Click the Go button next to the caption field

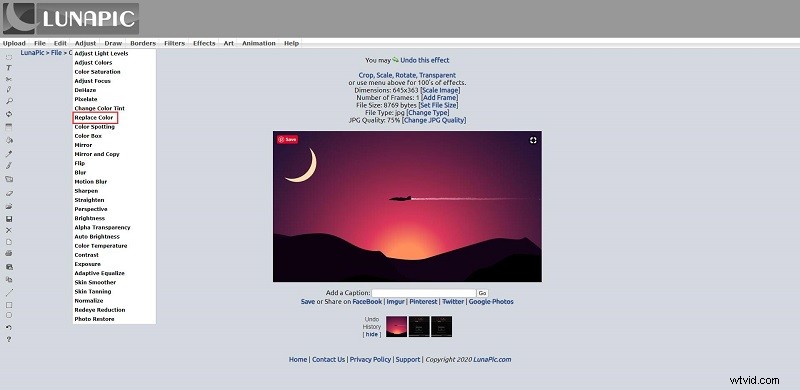(x=482, y=293)
